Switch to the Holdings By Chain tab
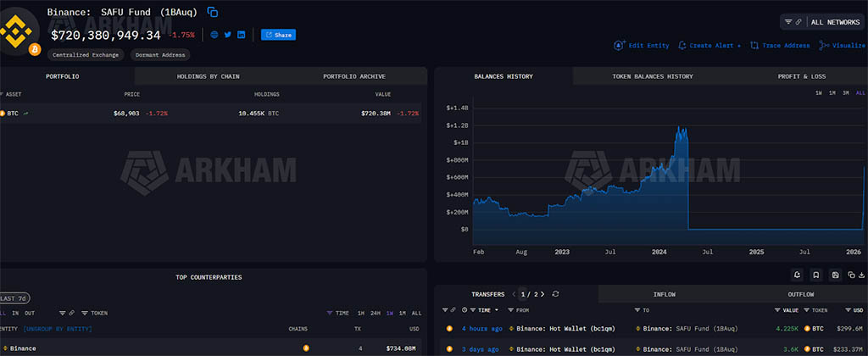This screenshot has height=356, width=868. click(208, 76)
